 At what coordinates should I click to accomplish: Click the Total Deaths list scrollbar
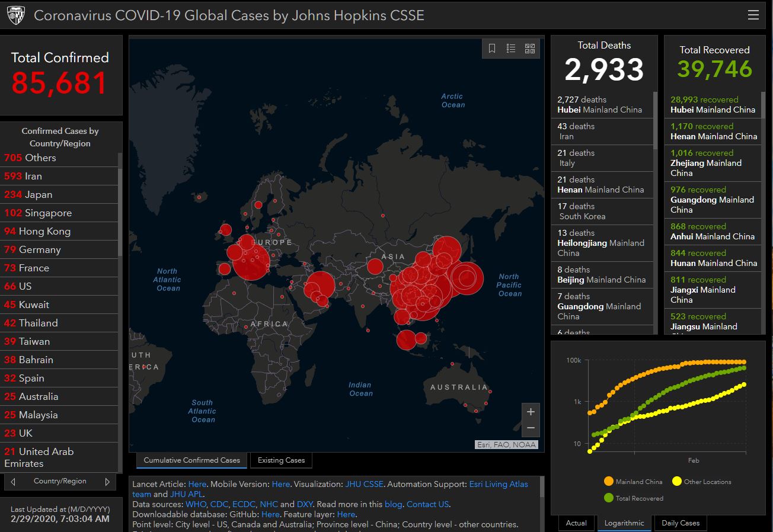(x=655, y=120)
